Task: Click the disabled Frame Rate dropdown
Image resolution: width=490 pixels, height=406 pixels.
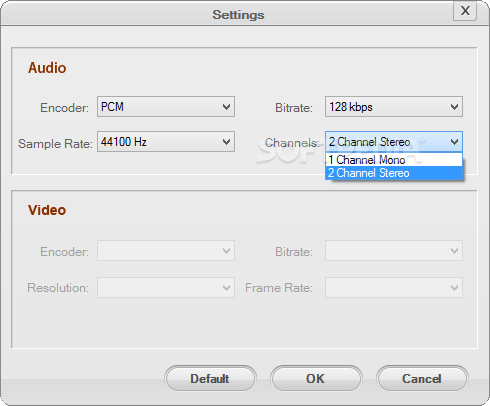Action: click(x=394, y=287)
